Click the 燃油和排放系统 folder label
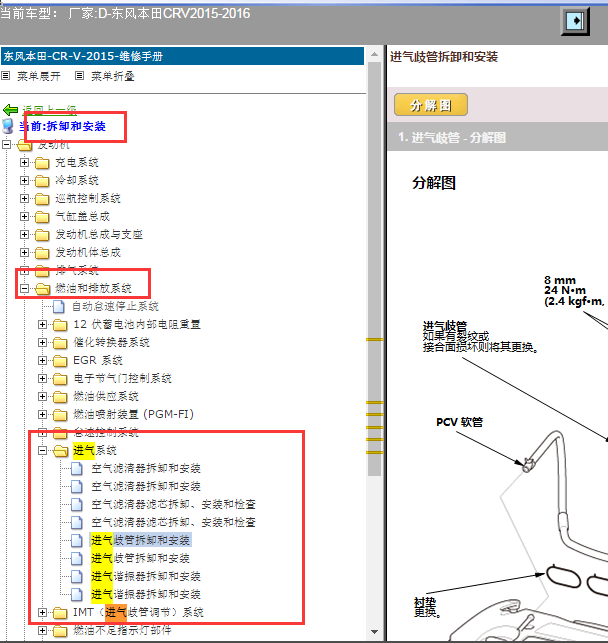 point(93,288)
